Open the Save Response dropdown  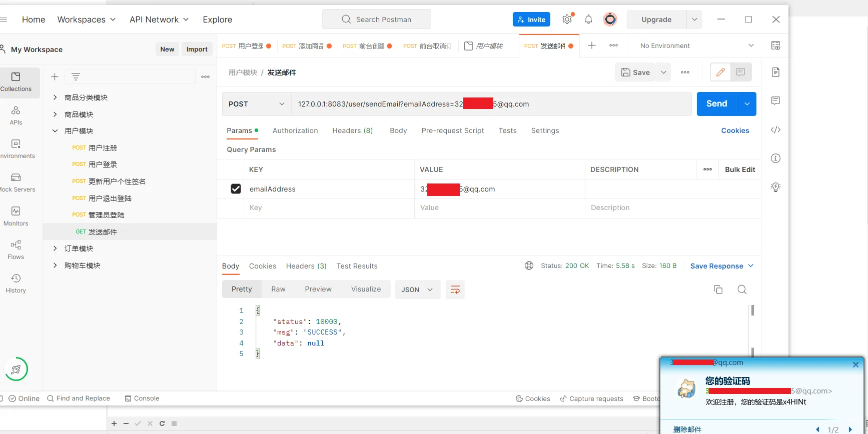(722, 266)
